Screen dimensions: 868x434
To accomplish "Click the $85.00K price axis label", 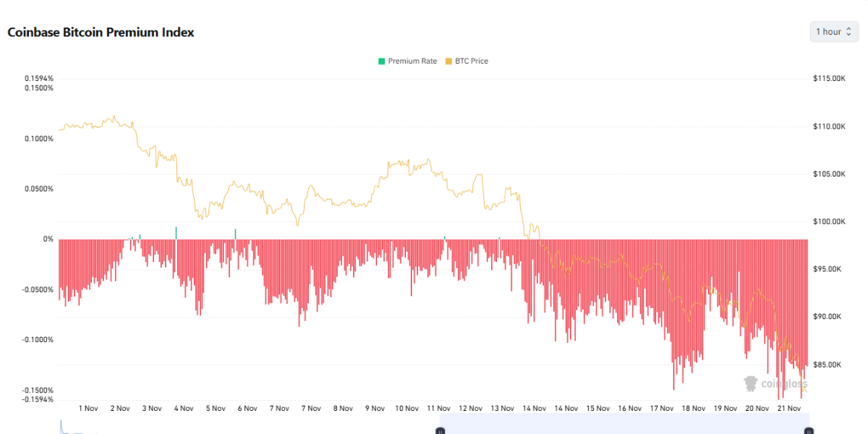I will pyautogui.click(x=828, y=365).
